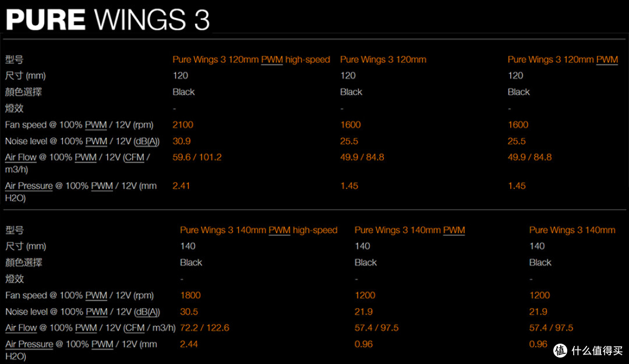Screen dimensions: 629x364
Task: Click the 顏色選擇 label in the 140mm table
Action: pos(24,263)
